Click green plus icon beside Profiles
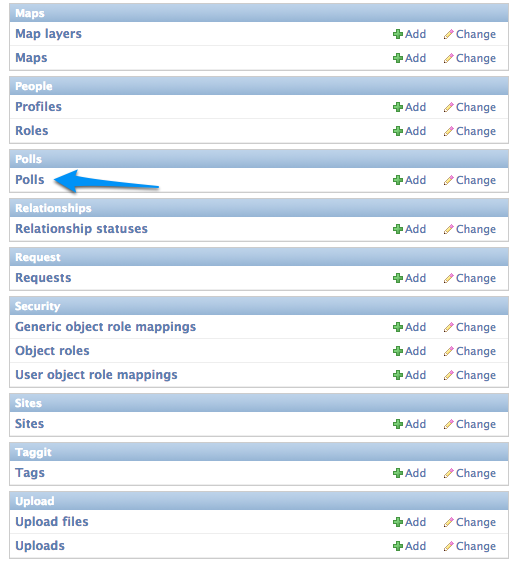Viewport: 522px width, 574px height. (398, 107)
